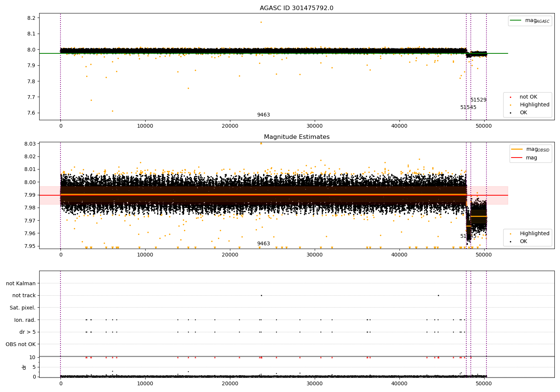Click the '7.95' y-tick in middle plot

(30, 246)
